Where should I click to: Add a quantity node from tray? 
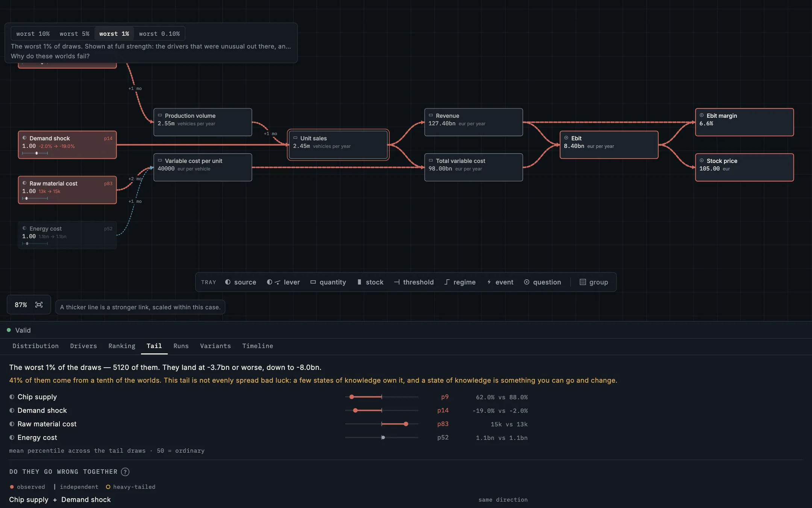[328, 282]
